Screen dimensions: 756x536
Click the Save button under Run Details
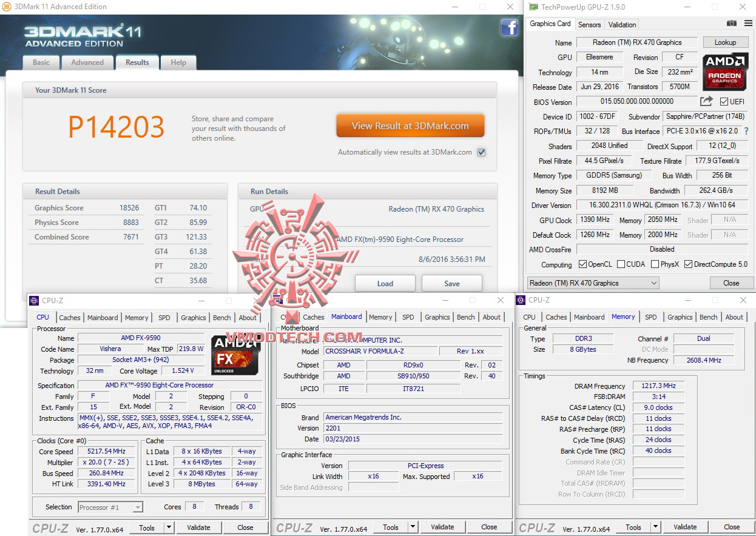click(x=452, y=283)
